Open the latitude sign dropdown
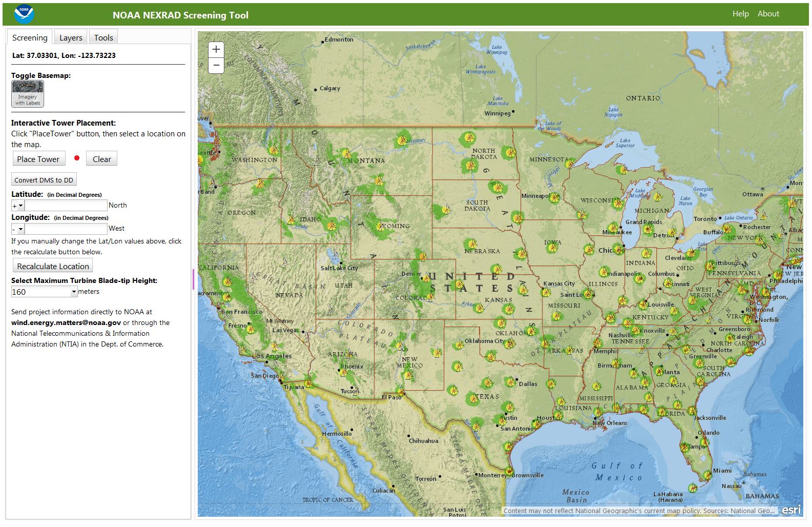Image resolution: width=812 pixels, height=527 pixels. (x=18, y=206)
